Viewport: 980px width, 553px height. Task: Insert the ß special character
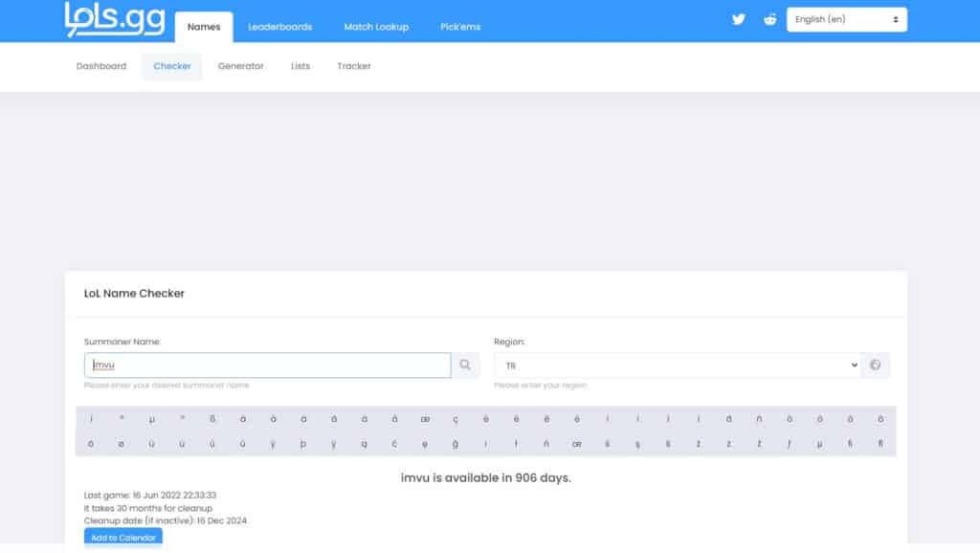212,419
